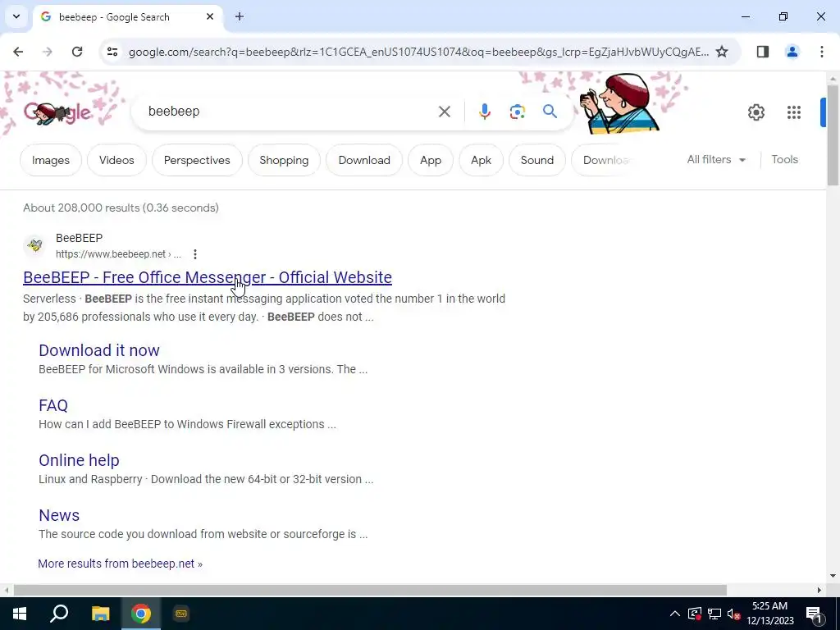
Task: Open the notification center icon
Action: tap(814, 614)
